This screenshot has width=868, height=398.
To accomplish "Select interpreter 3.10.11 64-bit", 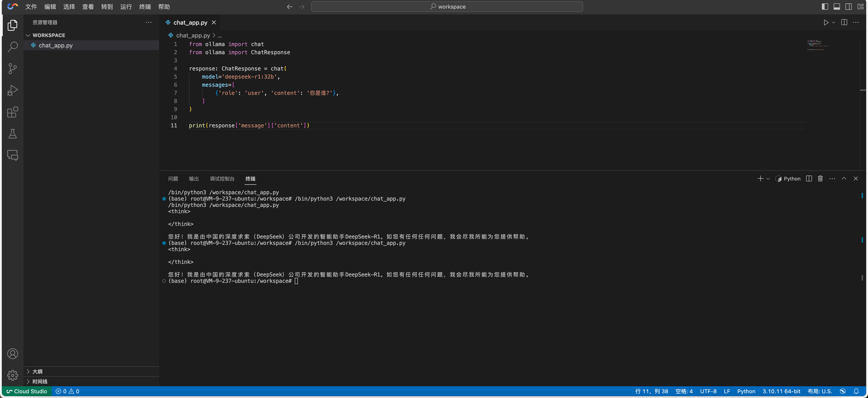I will coord(781,391).
